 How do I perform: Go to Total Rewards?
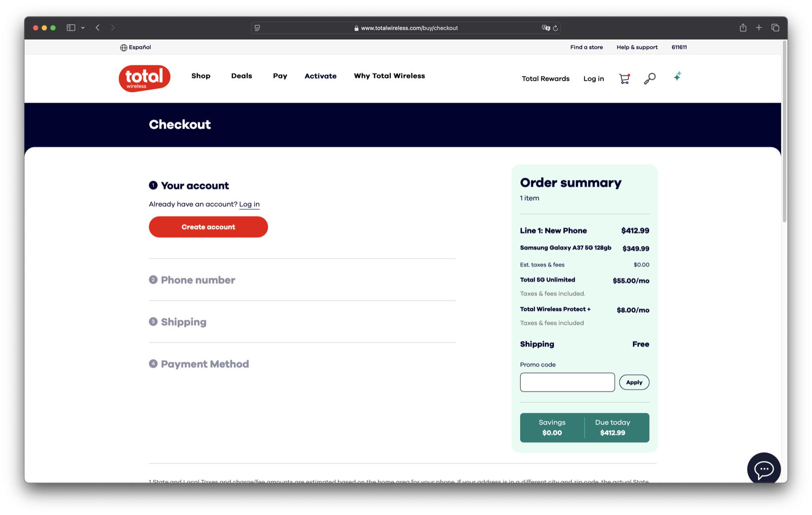click(546, 79)
